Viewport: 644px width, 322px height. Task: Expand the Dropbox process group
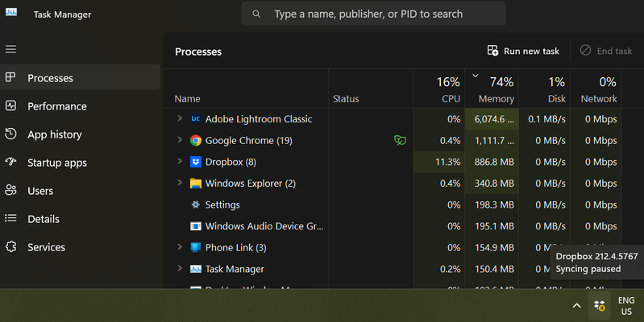[x=180, y=162]
